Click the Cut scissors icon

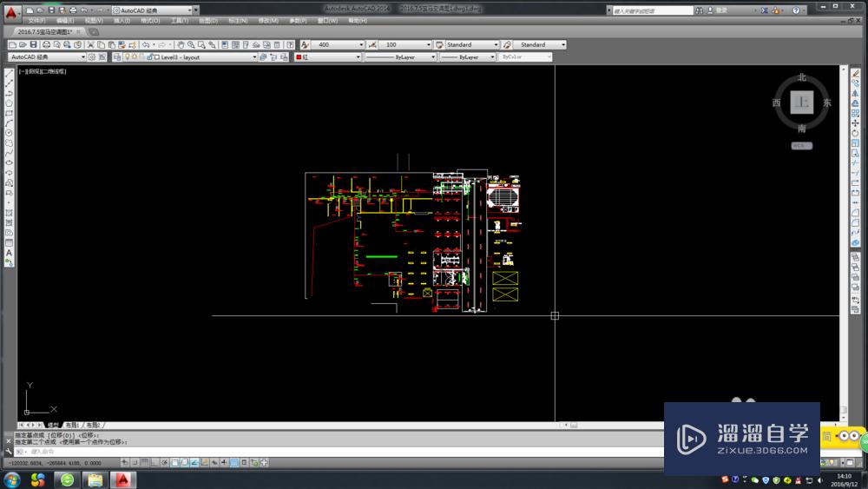point(91,45)
